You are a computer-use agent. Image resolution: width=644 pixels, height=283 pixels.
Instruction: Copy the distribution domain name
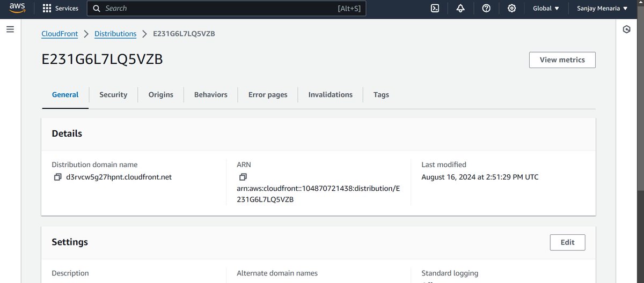click(57, 177)
